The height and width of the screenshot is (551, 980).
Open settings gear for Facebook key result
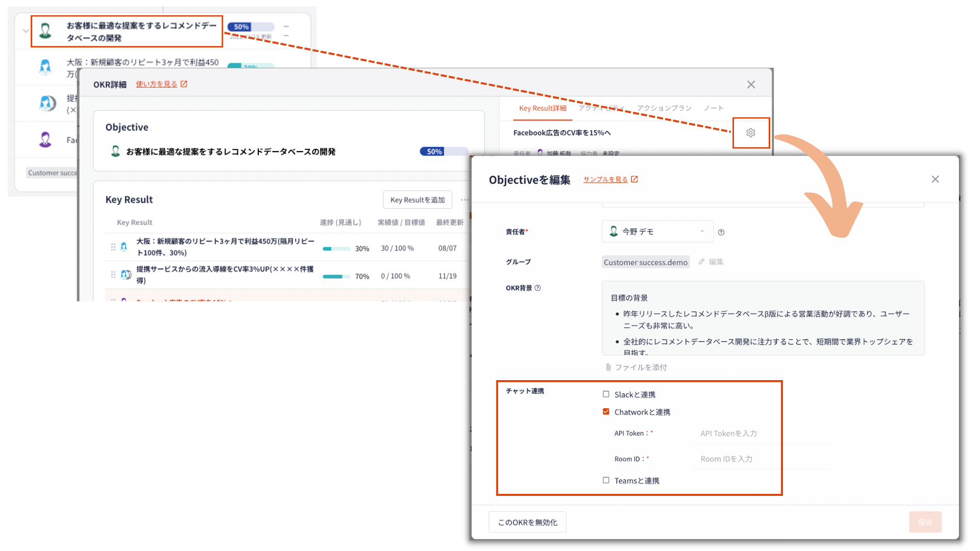pyautogui.click(x=750, y=133)
